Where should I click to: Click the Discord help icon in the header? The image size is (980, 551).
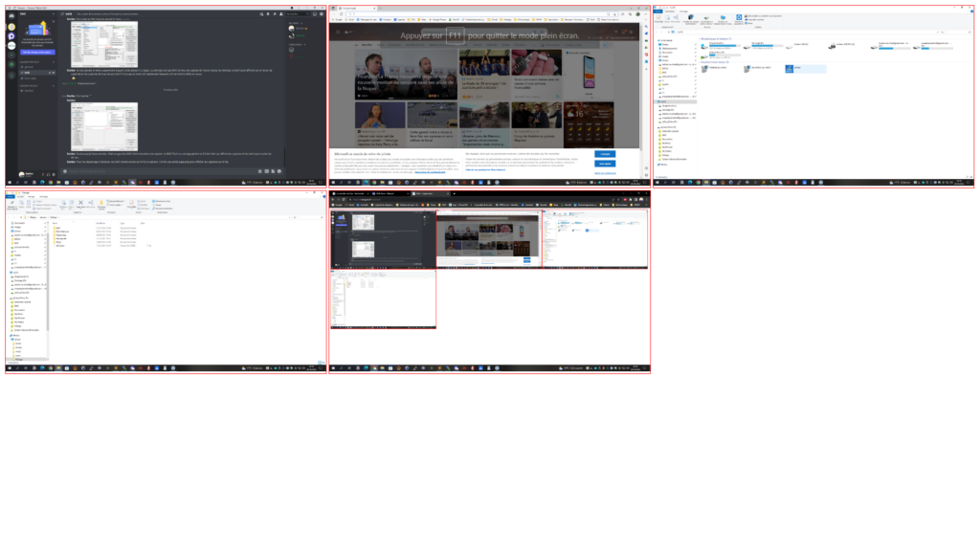click(x=322, y=13)
